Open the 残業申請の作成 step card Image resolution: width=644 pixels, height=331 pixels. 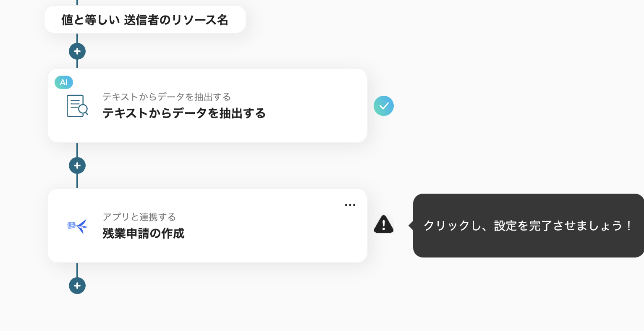(x=252, y=244)
